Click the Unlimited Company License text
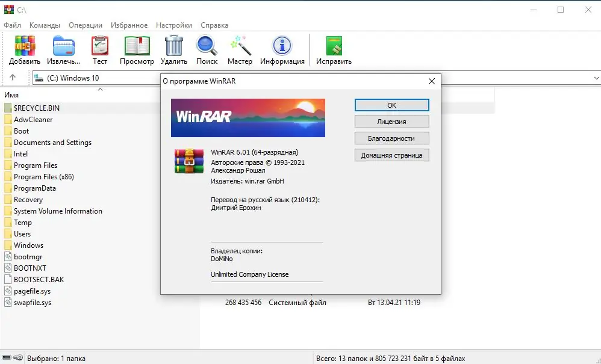The height and width of the screenshot is (364, 601). tap(249, 274)
